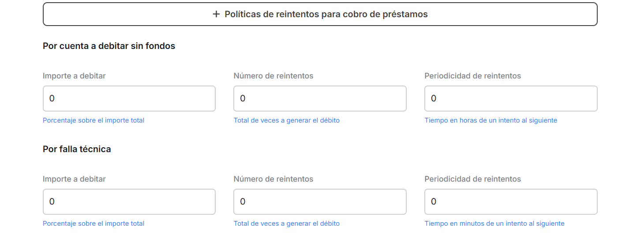
Task: Focus Número de reintentos field under falla técnica
Action: pos(320,201)
